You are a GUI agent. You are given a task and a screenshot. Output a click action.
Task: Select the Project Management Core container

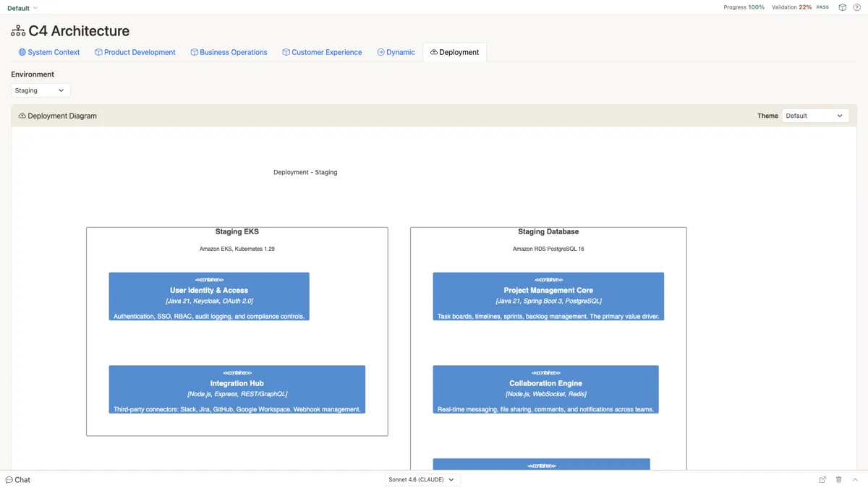[x=548, y=296]
